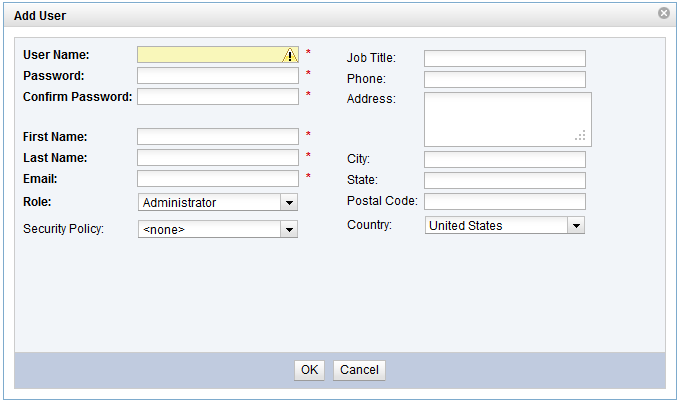Click into the Password field
The height and width of the screenshot is (403, 679).
tap(218, 75)
